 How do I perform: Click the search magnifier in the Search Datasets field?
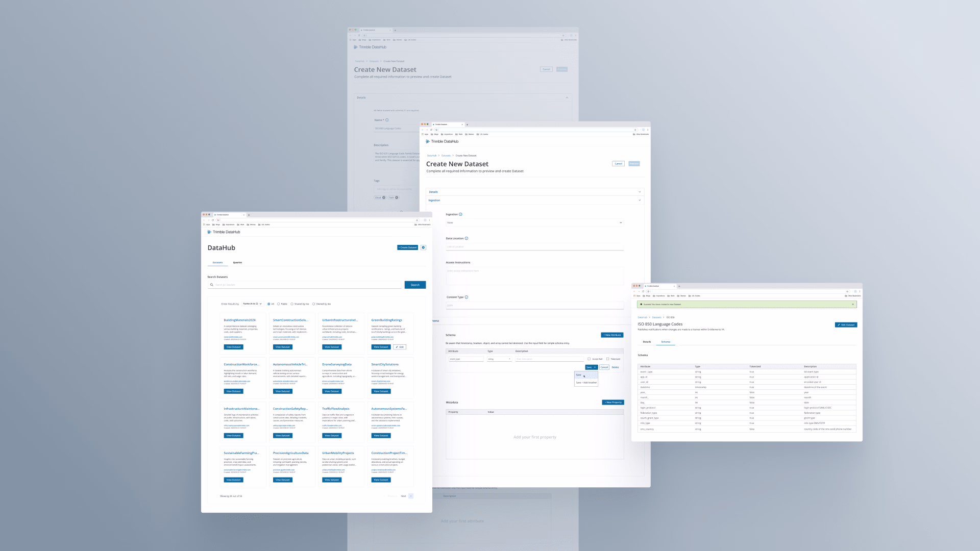point(211,285)
